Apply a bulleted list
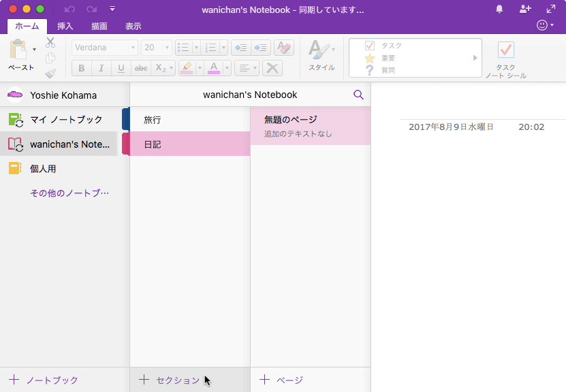This screenshot has width=566, height=392. pyautogui.click(x=184, y=48)
